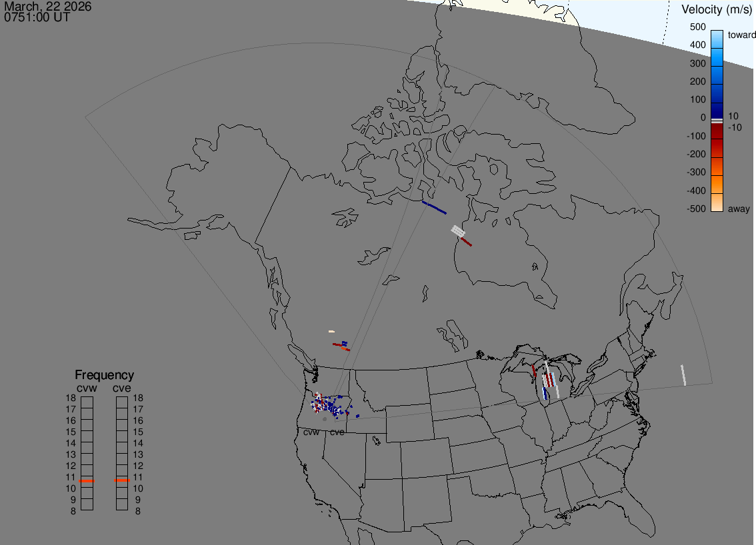Screen dimensions: 756x545
Task: Pick the red swatch between -100 and -200
Action: 717,148
